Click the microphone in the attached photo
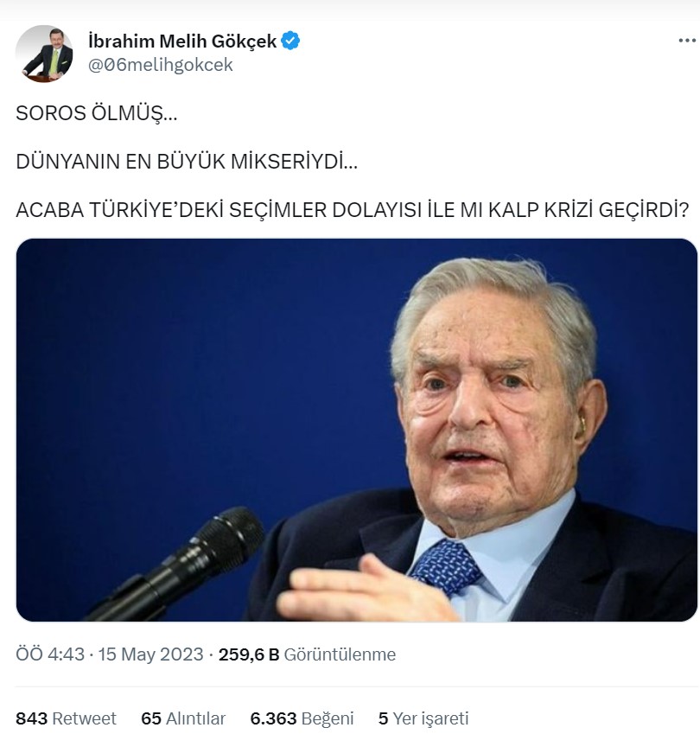Screen dimensions: 700x734 point(177,564)
